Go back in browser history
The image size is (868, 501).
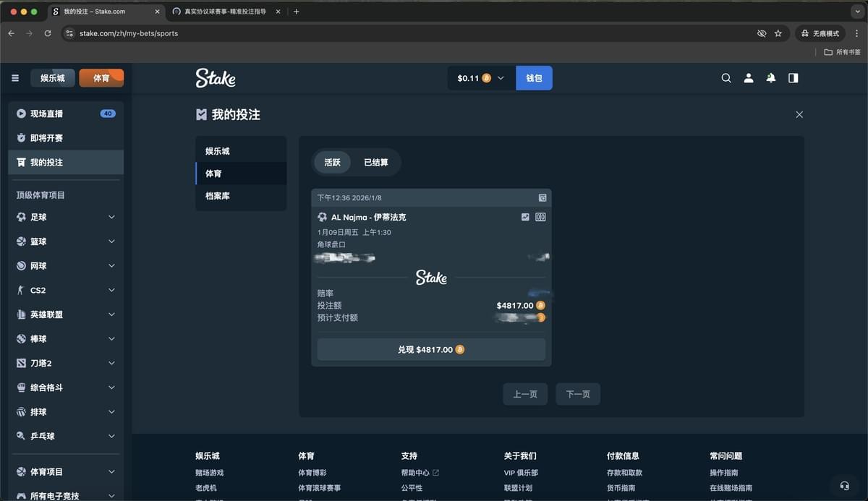tap(11, 33)
